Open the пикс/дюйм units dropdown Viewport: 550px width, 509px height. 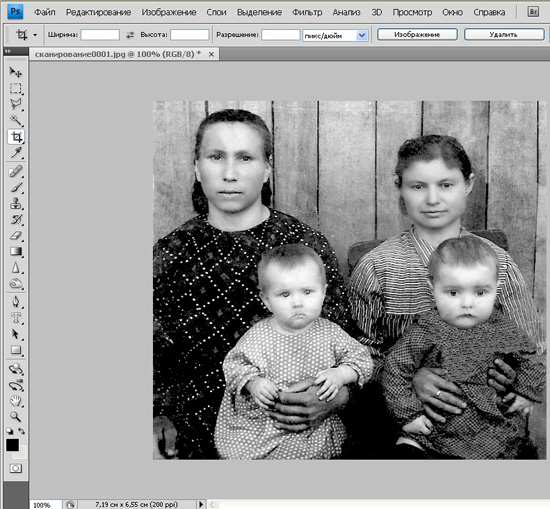(x=362, y=35)
